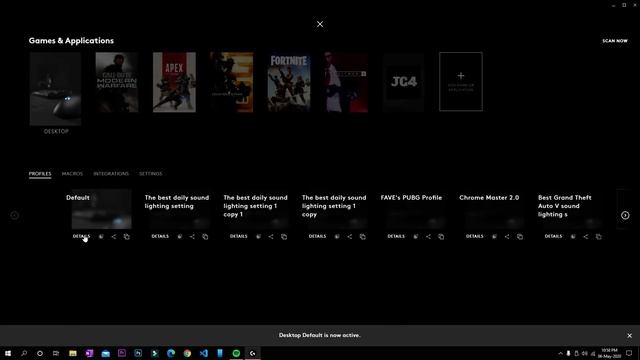Image resolution: width=640 pixels, height=360 pixels.
Task: Share the 'lighting setting 1 copy 1' profile
Action: tap(271, 236)
